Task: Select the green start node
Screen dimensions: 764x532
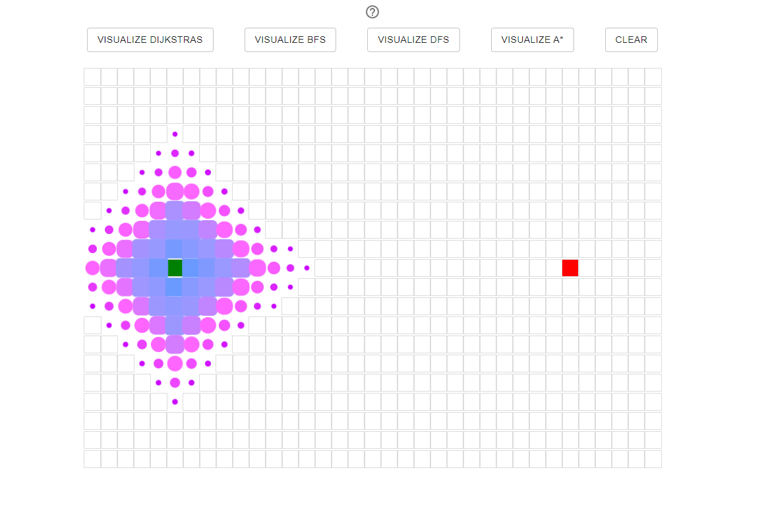Action: click(175, 268)
